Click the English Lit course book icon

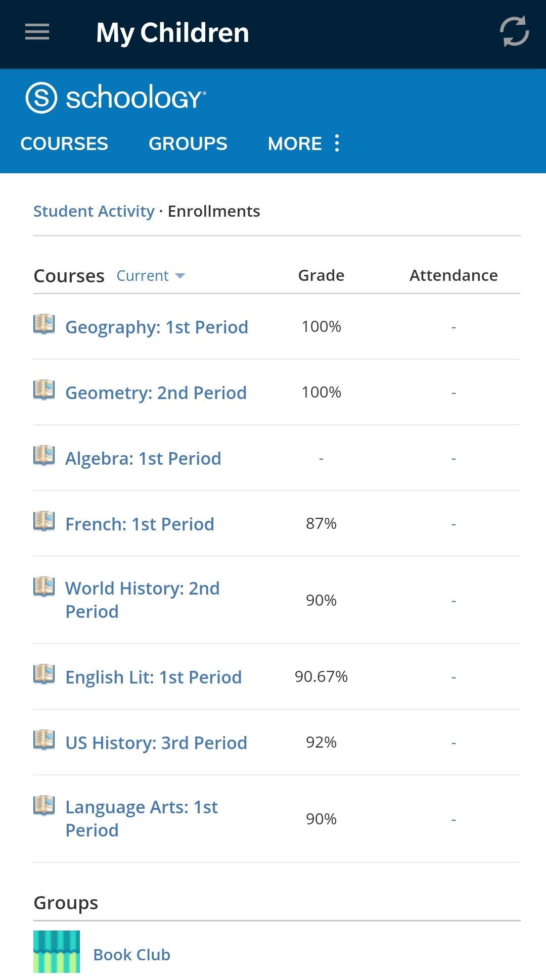click(44, 674)
